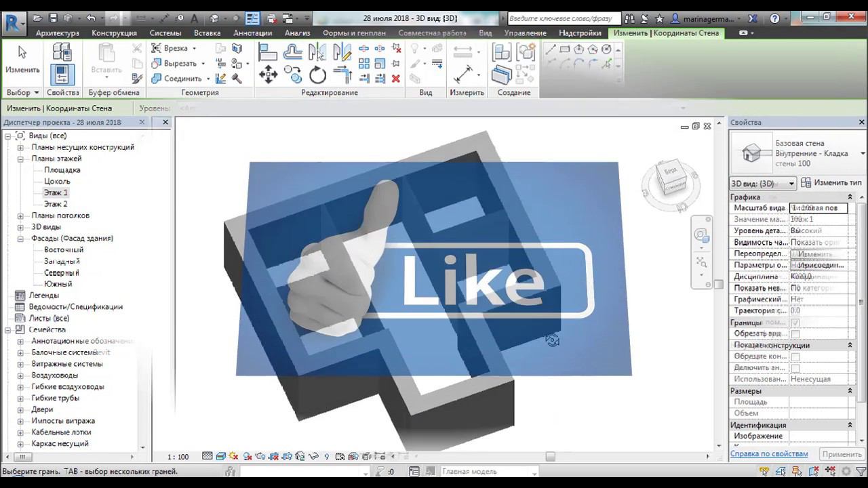Expand the Планы потолков node
The height and width of the screenshot is (488, 868).
[x=20, y=216]
